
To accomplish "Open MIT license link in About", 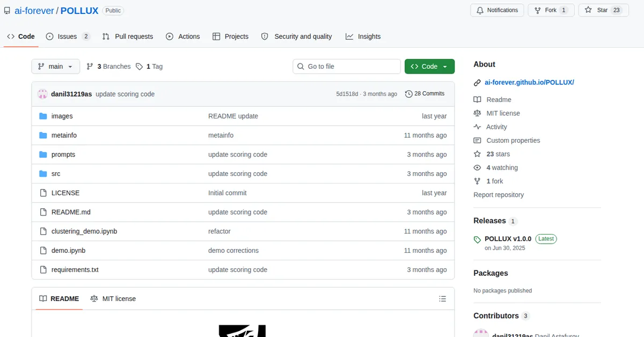I will (503, 113).
